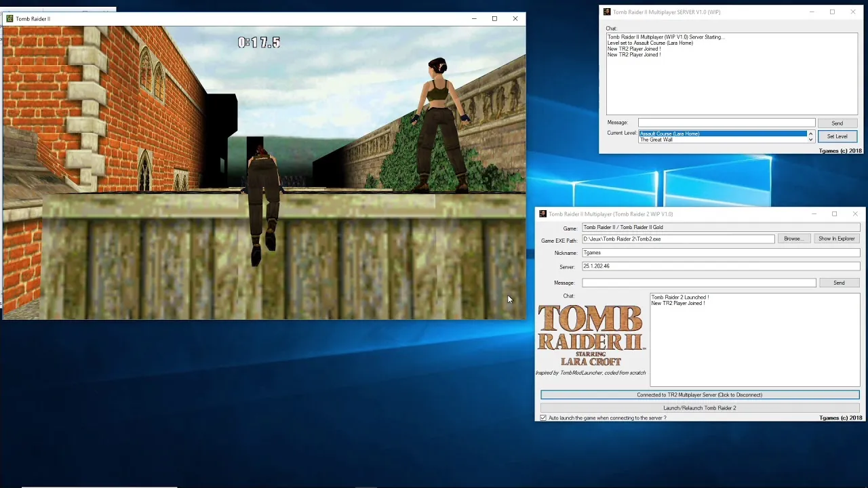Image resolution: width=868 pixels, height=488 pixels.
Task: Click the level list up arrow
Action: pos(810,134)
